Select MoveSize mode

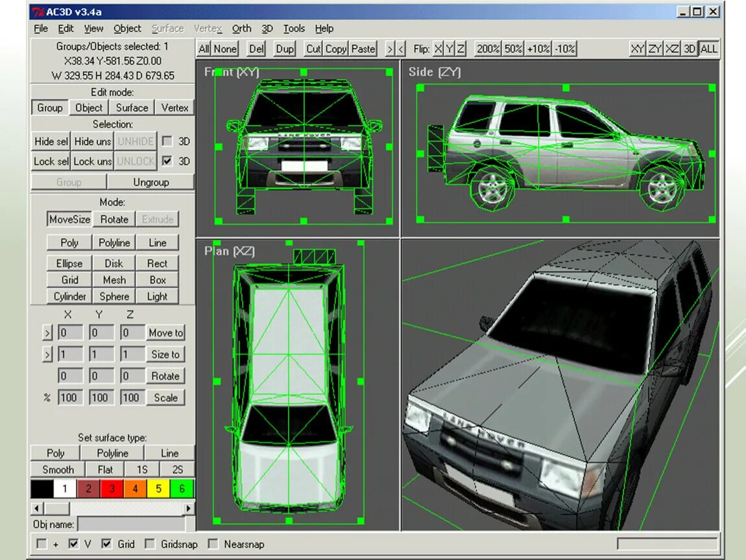pos(69,219)
